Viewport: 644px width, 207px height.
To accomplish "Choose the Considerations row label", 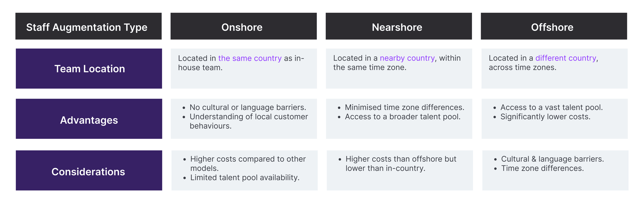I will (89, 171).
